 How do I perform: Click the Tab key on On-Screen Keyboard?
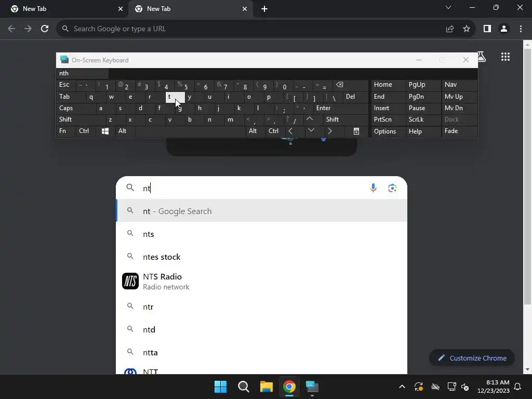point(71,97)
